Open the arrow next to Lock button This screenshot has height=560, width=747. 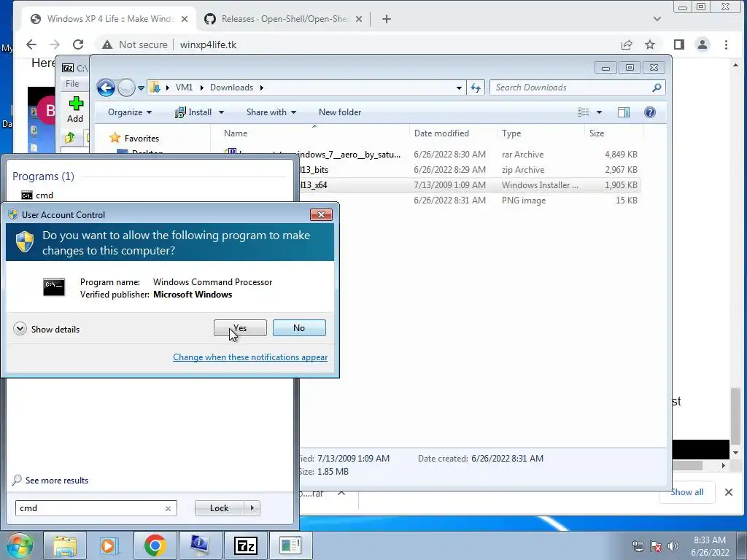click(x=252, y=508)
